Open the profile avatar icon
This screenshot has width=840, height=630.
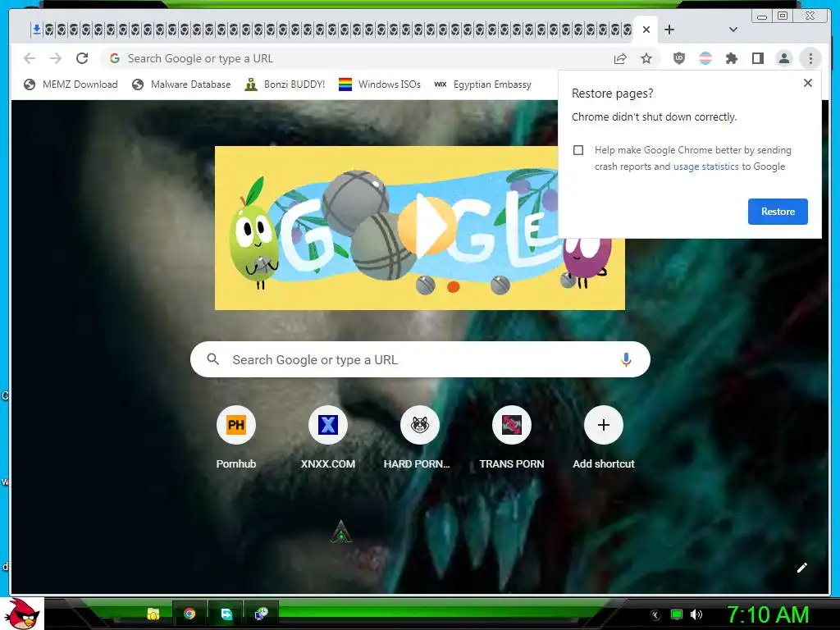tap(783, 58)
